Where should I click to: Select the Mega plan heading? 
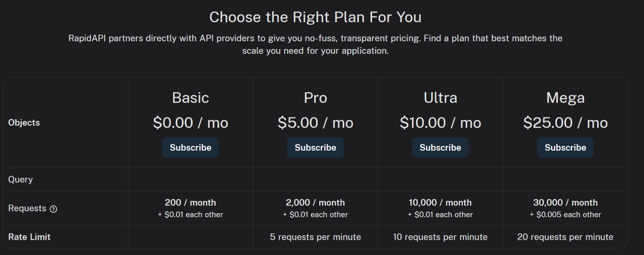565,98
